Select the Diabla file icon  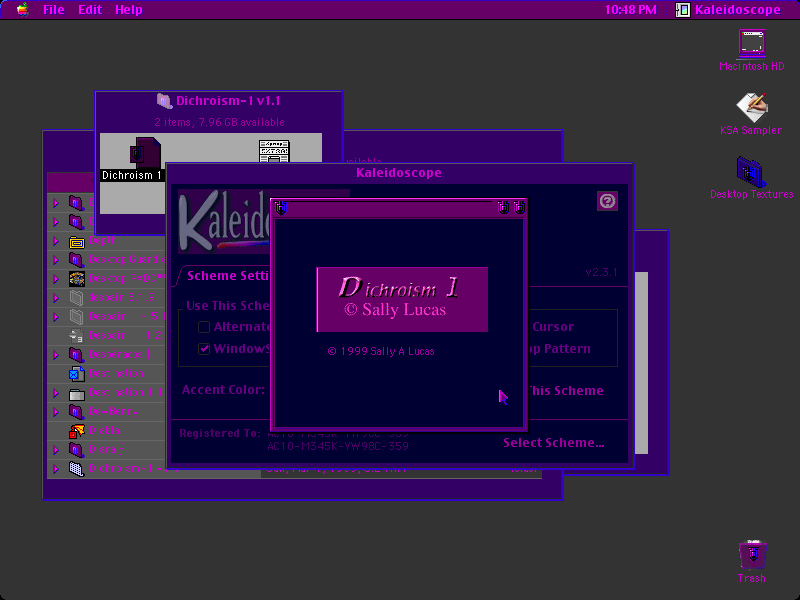(x=77, y=431)
